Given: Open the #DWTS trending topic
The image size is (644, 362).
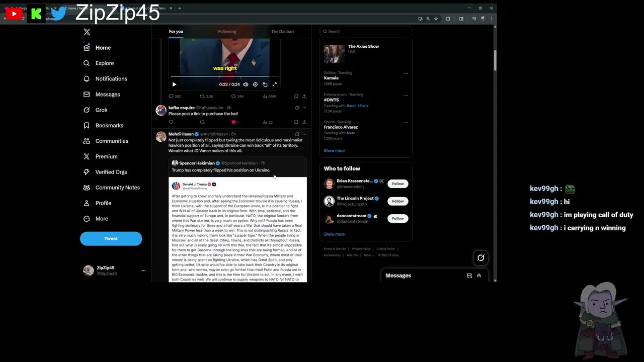Looking at the screenshot, I should coord(332,100).
